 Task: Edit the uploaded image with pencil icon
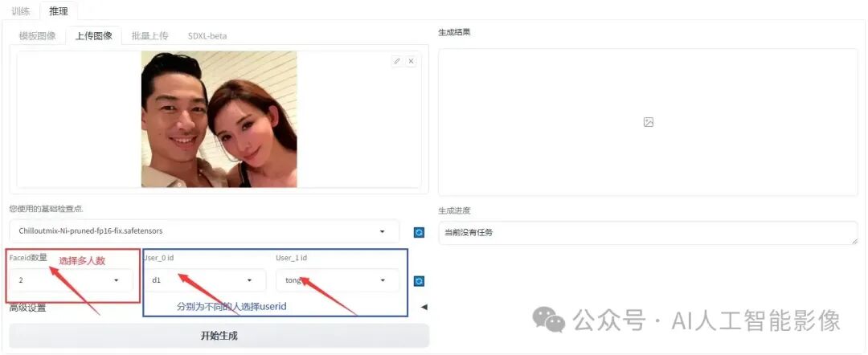coord(396,61)
